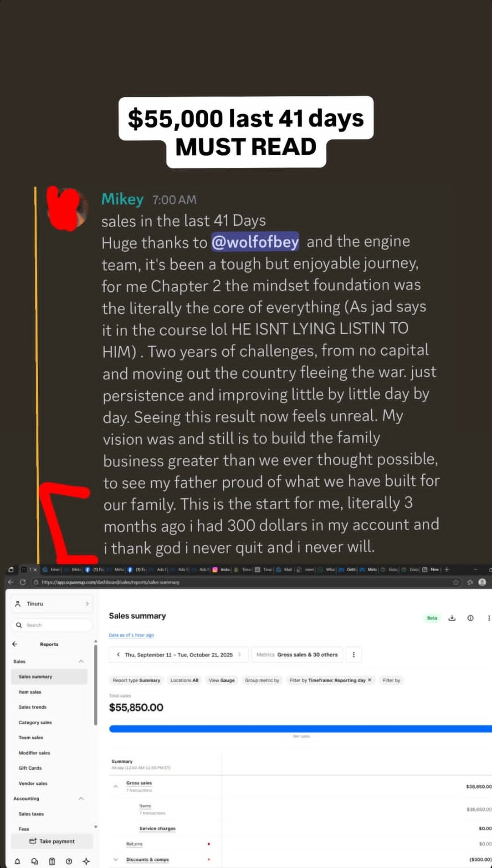The height and width of the screenshot is (868, 492).
Task: Open the help question-mark icon
Action: pos(69,861)
